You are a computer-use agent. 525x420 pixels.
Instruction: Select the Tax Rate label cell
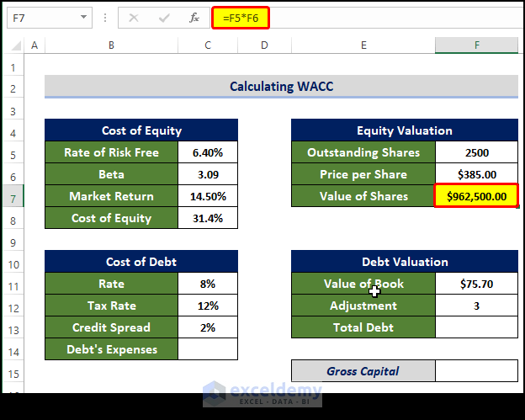tap(112, 306)
